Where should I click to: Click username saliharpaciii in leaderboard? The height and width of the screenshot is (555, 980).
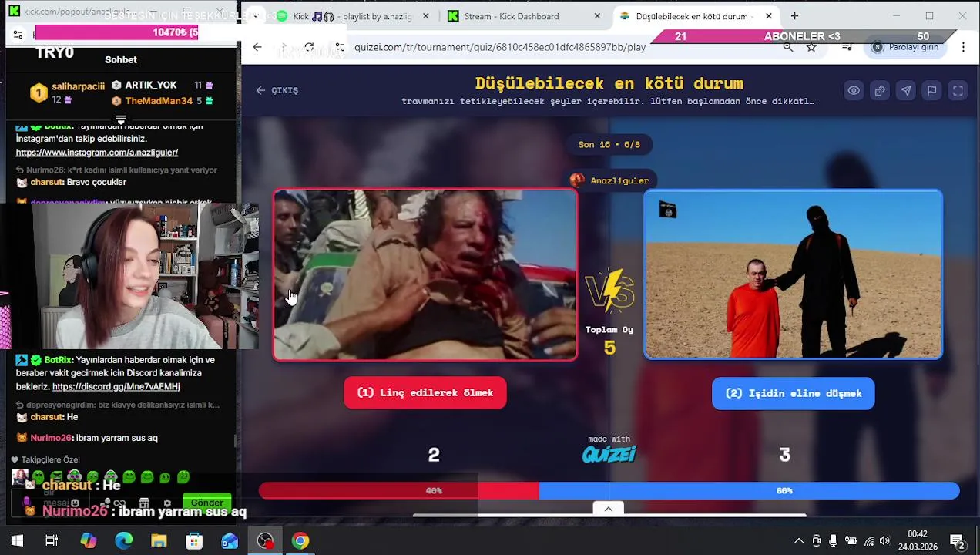78,86
